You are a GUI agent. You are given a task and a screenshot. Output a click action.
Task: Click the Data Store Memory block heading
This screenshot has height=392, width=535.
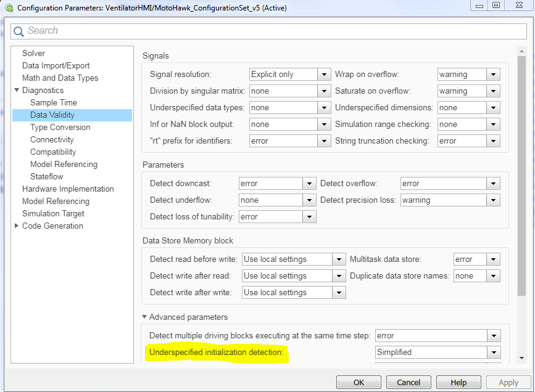pos(188,240)
